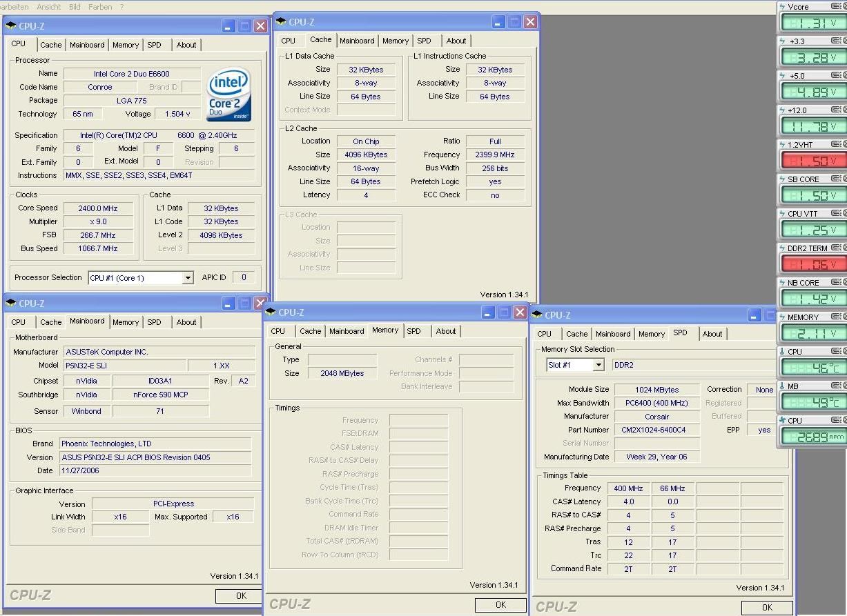This screenshot has width=847, height=616.
Task: Click the L2 Frequency value '2399.9 MHz'
Action: tap(495, 155)
